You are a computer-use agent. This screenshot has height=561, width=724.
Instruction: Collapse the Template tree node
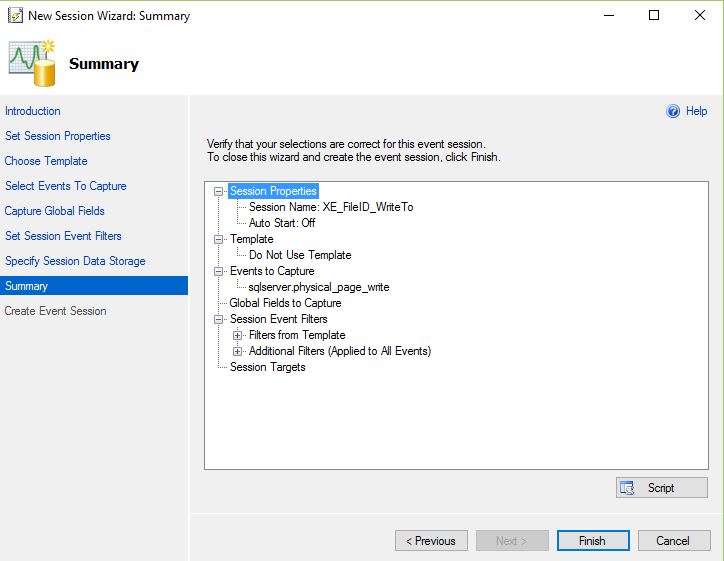[219, 239]
